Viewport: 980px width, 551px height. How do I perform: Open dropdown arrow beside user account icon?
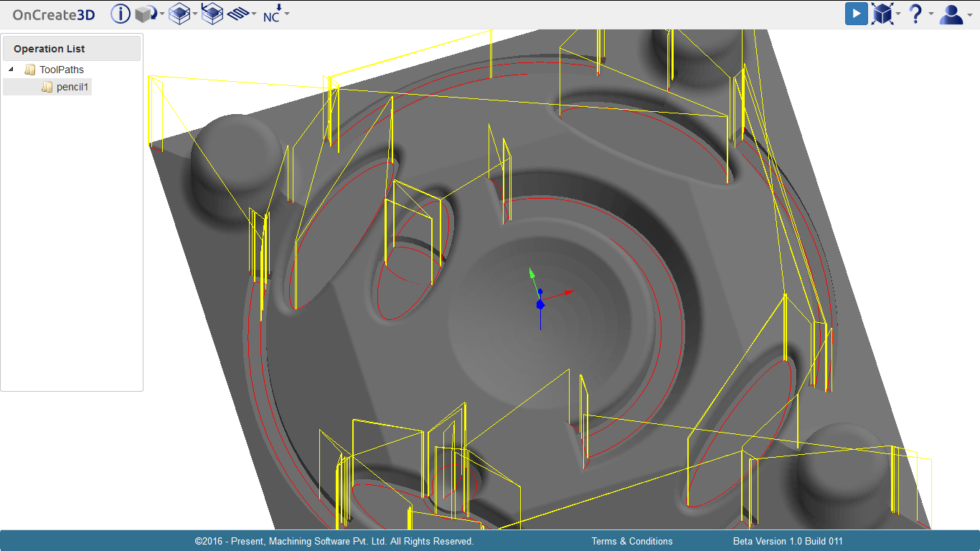pos(969,14)
